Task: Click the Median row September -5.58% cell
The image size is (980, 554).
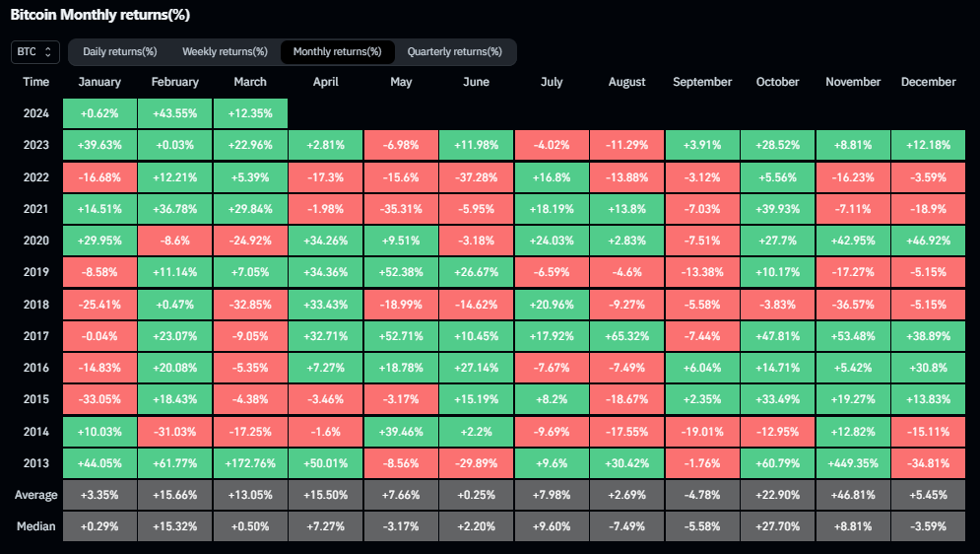Action: 702,526
